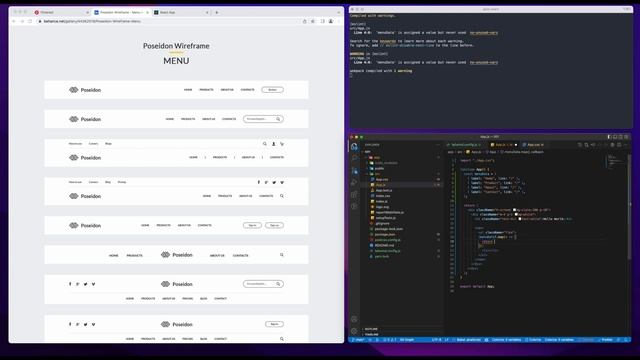
Task: Click Sign in button in the fifth wireframe menu
Action: [252, 225]
